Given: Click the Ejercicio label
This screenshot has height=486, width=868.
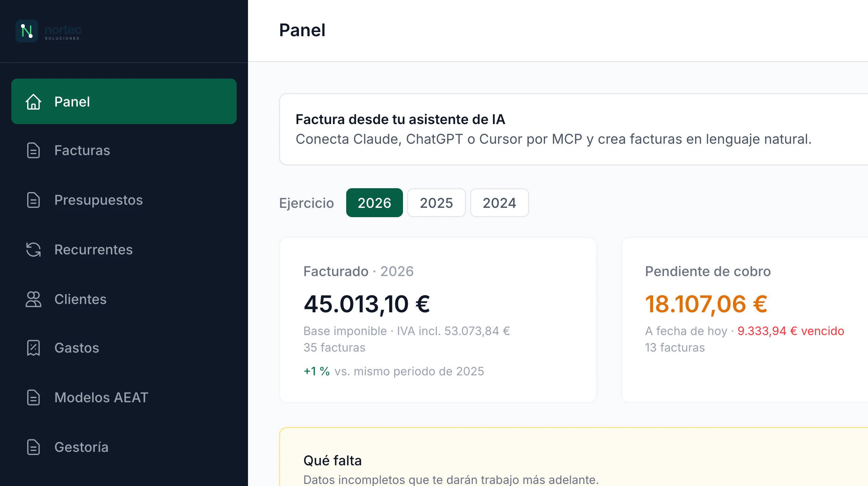Looking at the screenshot, I should (307, 203).
